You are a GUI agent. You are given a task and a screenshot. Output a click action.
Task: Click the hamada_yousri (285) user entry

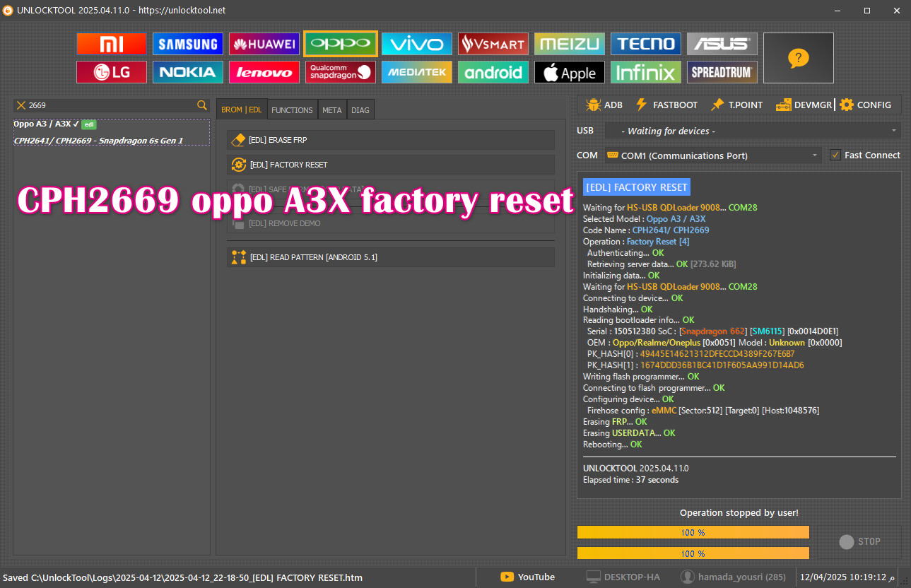pyautogui.click(x=733, y=577)
